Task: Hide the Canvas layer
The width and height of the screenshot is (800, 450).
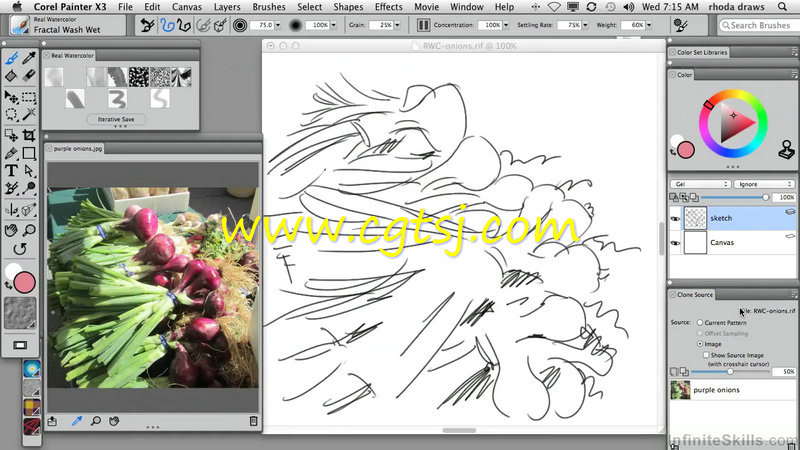Action: point(675,243)
